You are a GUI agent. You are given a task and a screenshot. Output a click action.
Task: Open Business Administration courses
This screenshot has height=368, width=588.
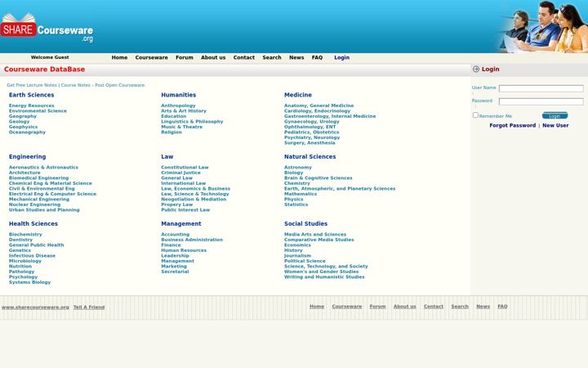[x=192, y=240]
